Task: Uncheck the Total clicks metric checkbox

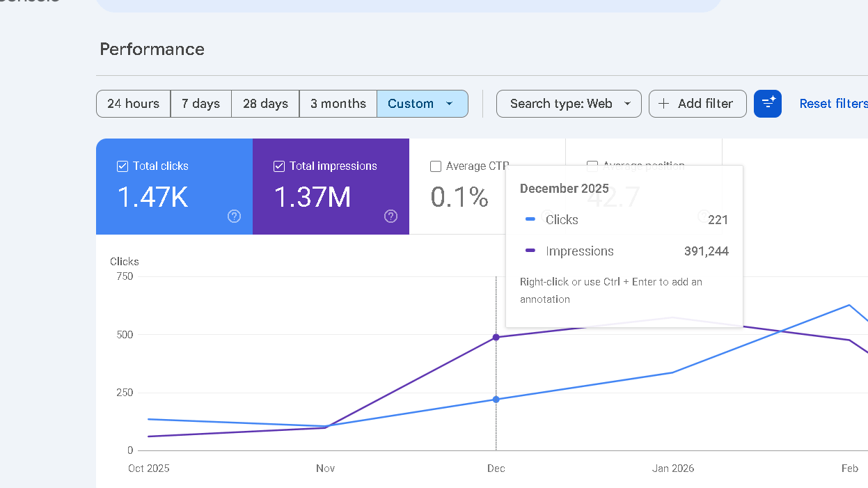Action: 122,166
